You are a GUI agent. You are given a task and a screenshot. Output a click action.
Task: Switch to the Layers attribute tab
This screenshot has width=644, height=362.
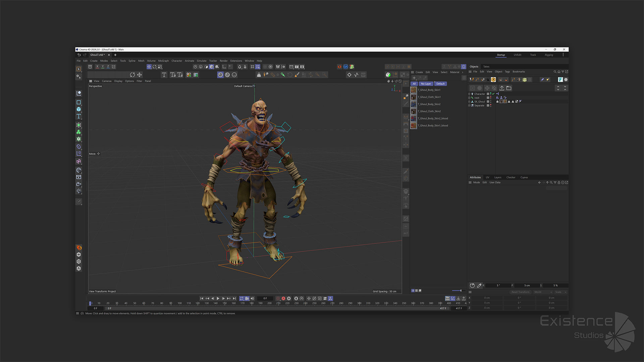498,177
